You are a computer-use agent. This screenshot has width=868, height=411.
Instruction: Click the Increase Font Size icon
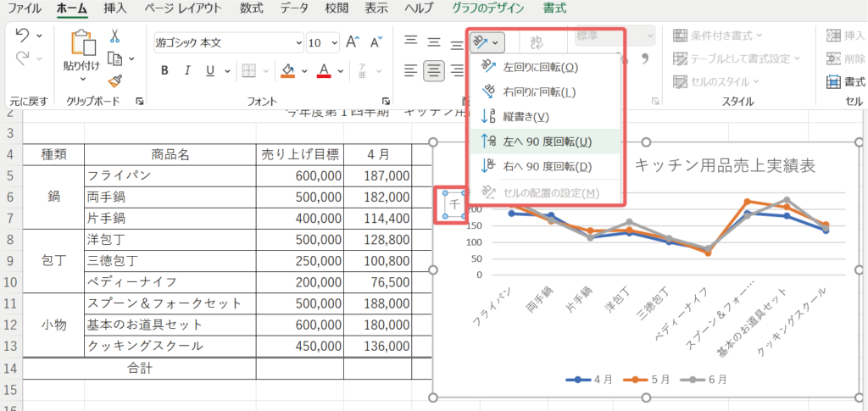[353, 42]
